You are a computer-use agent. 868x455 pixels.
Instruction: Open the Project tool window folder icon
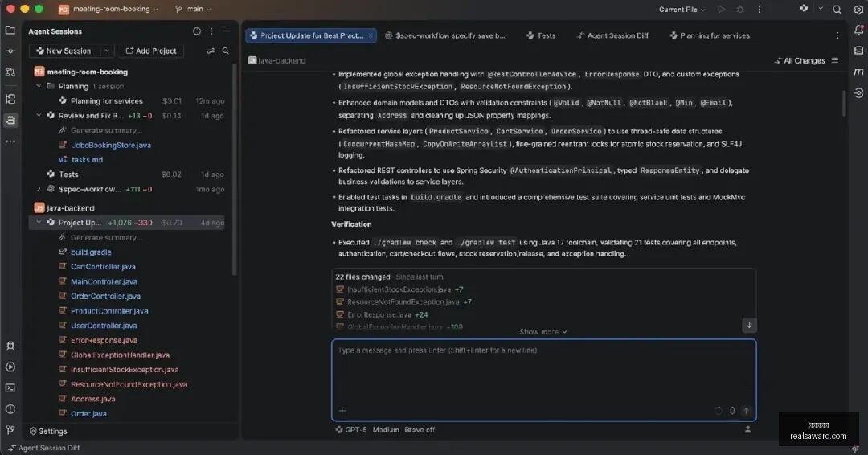point(10,30)
